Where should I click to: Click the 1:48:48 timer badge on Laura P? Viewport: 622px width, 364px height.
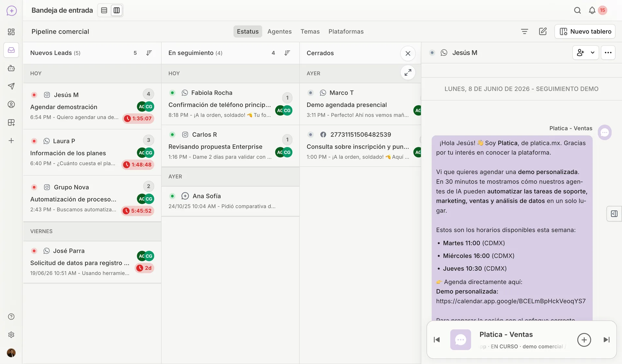(138, 165)
